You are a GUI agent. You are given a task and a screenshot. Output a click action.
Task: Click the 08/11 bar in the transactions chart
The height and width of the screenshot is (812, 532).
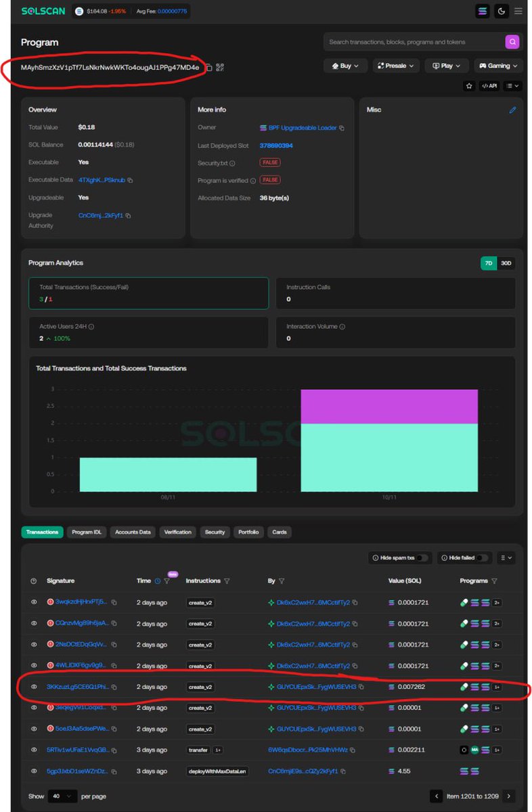click(168, 475)
